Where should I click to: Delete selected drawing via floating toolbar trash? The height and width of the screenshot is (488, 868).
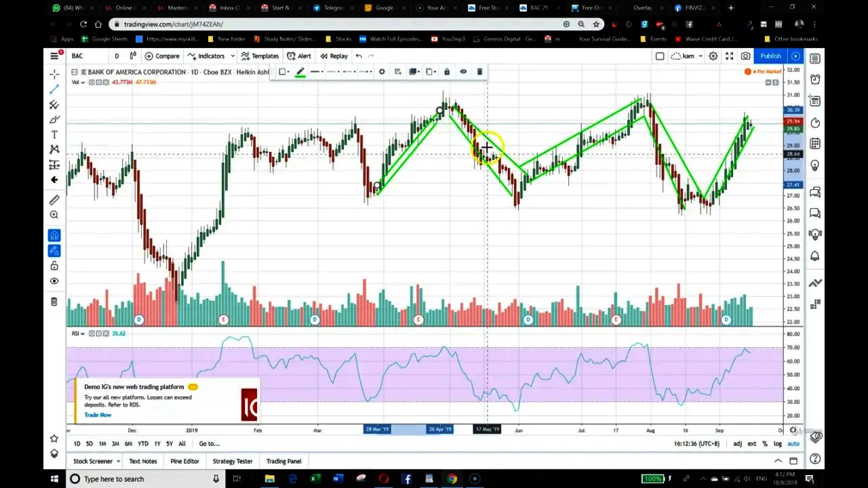coord(479,72)
